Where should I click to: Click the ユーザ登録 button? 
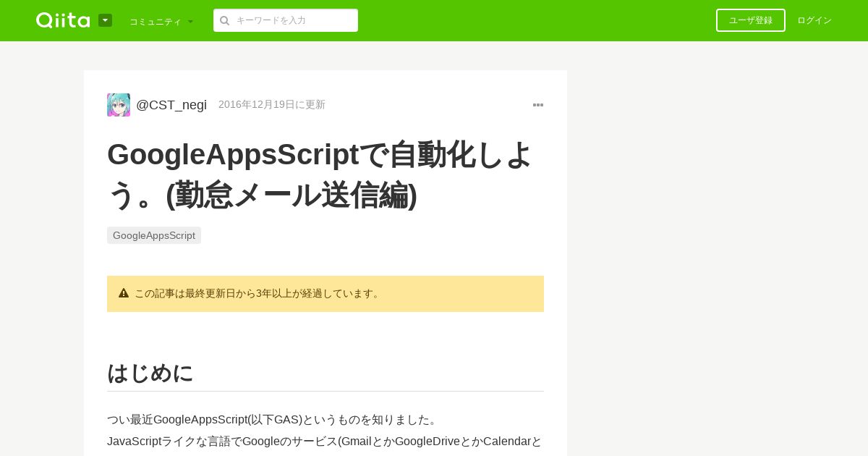click(x=751, y=20)
